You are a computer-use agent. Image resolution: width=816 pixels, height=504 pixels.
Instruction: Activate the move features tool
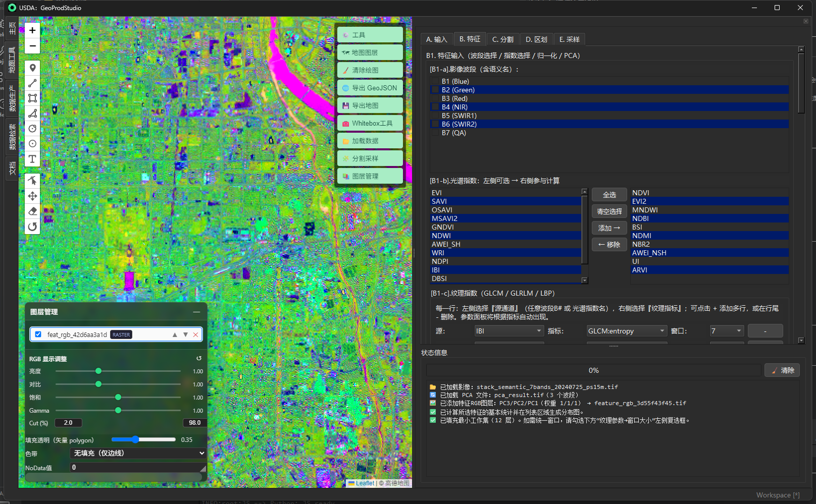[32, 196]
